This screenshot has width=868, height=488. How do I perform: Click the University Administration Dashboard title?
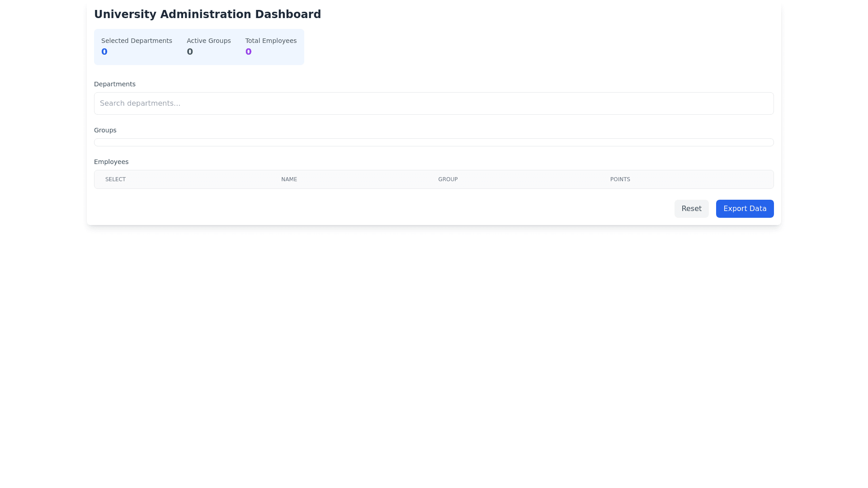pos(208,14)
